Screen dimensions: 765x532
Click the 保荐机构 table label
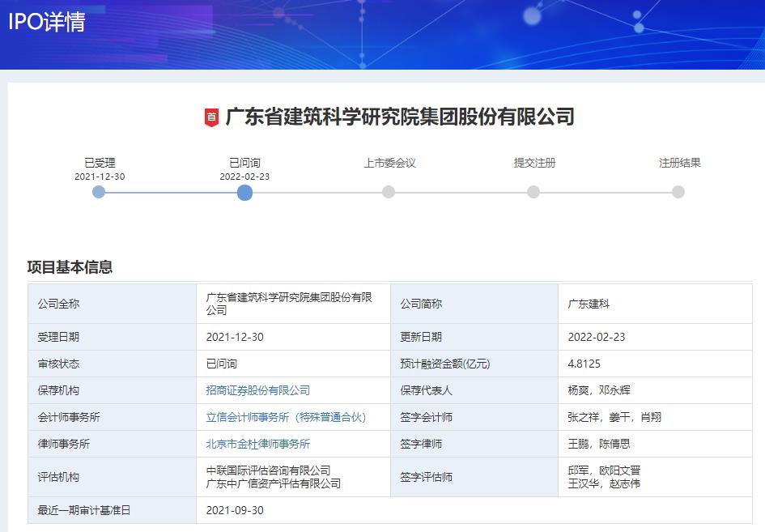pos(58,390)
